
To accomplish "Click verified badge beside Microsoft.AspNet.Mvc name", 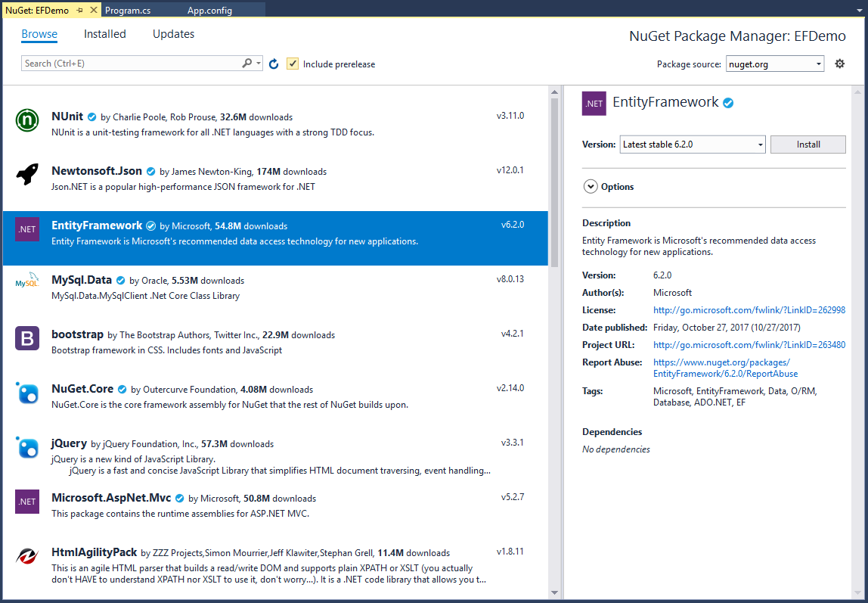I will [179, 499].
